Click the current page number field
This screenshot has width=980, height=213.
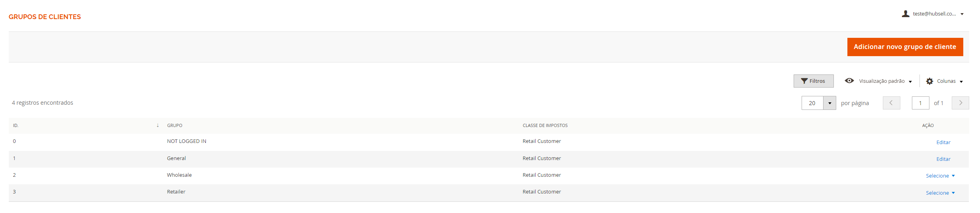tap(920, 103)
